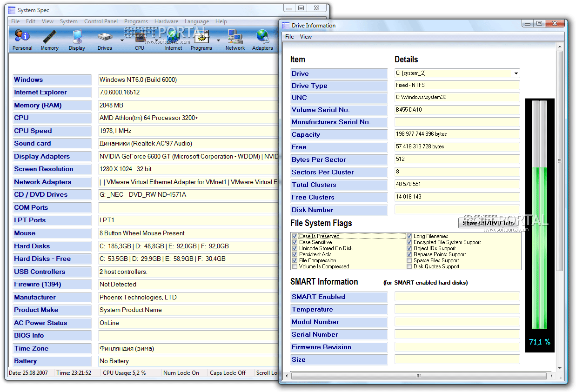Expand the dropdown arrow beside Programs
Image resolution: width=576 pixels, height=392 pixels.
click(x=219, y=40)
